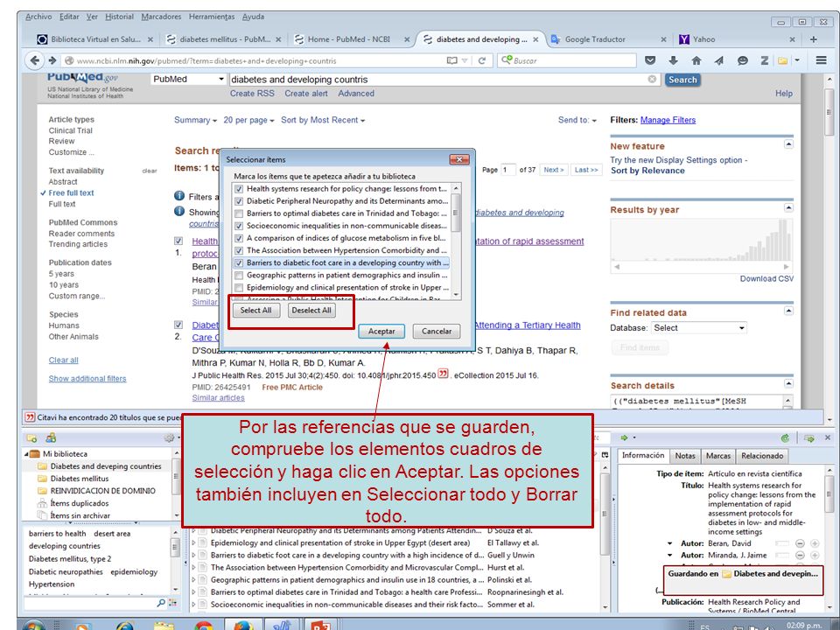Click the paper plane share icon
The width and height of the screenshot is (840, 630).
(719, 60)
